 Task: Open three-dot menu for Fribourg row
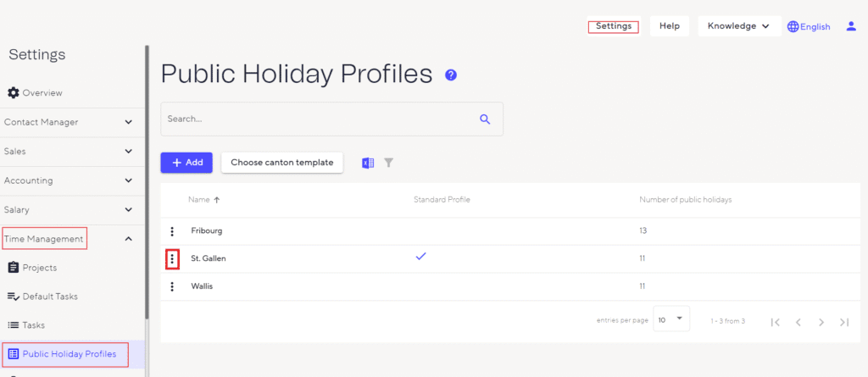172,231
